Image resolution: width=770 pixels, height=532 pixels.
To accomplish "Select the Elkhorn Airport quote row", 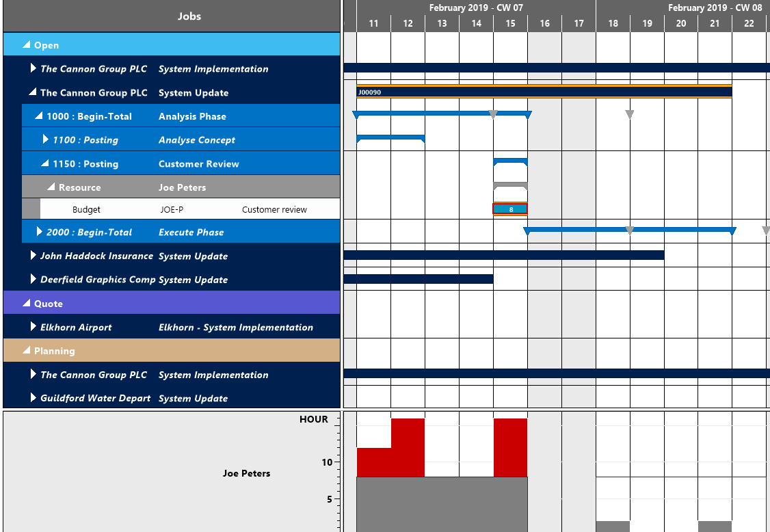I will click(171, 327).
